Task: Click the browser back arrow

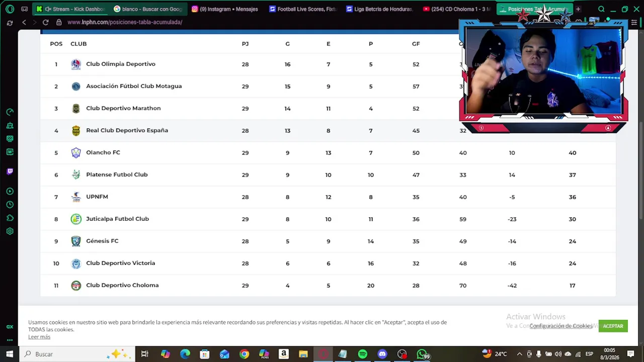Action: [24, 22]
